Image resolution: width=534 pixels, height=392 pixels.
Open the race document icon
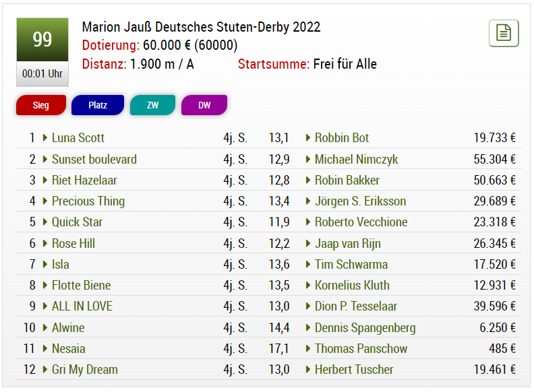[504, 33]
